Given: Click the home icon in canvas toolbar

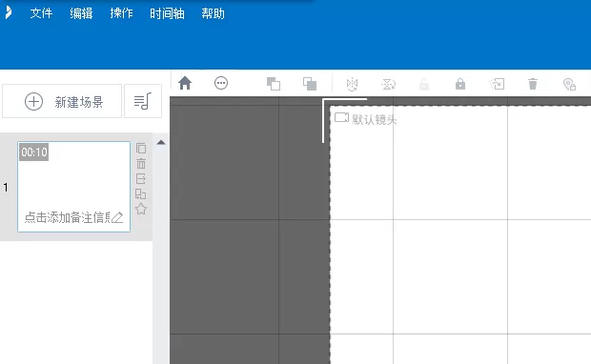Looking at the screenshot, I should (185, 83).
